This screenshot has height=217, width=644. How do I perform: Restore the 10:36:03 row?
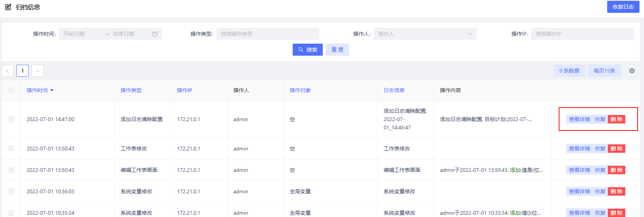pyautogui.click(x=600, y=191)
